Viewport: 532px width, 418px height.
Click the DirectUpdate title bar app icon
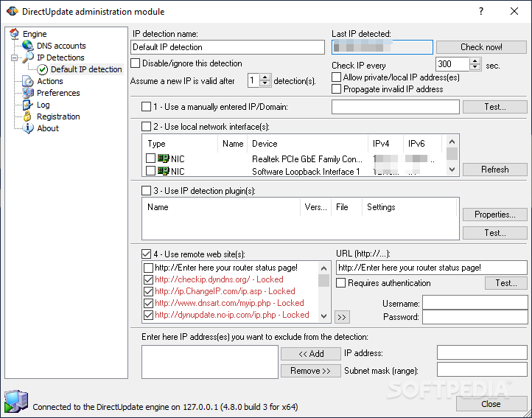[x=13, y=11]
